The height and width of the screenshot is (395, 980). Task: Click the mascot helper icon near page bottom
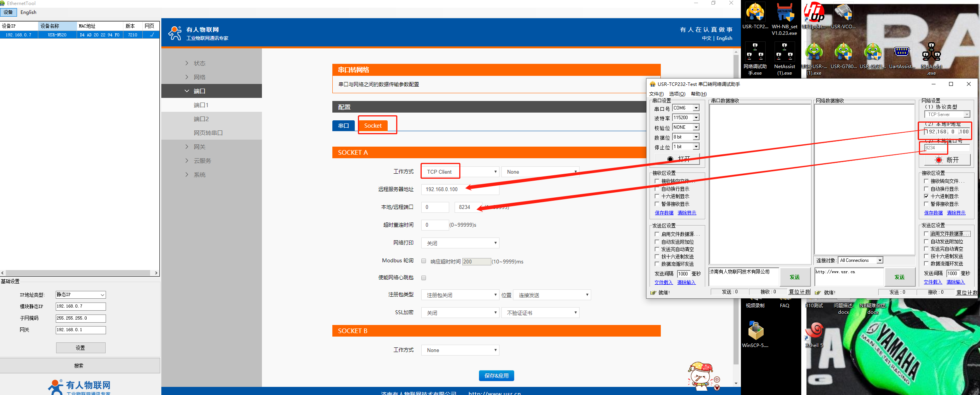701,375
